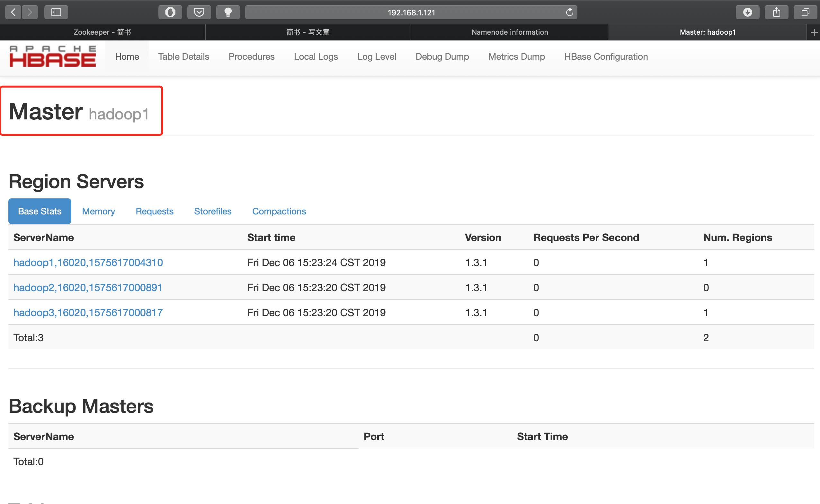
Task: Open the hadoop3,16020 region server link
Action: [x=88, y=312]
